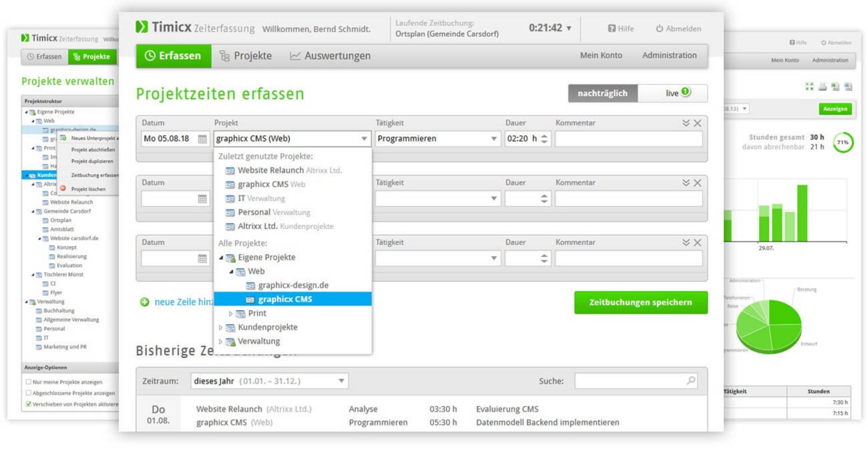Click the first row Kommentar input field
Viewport: 868px width, 455px height.
[x=628, y=139]
